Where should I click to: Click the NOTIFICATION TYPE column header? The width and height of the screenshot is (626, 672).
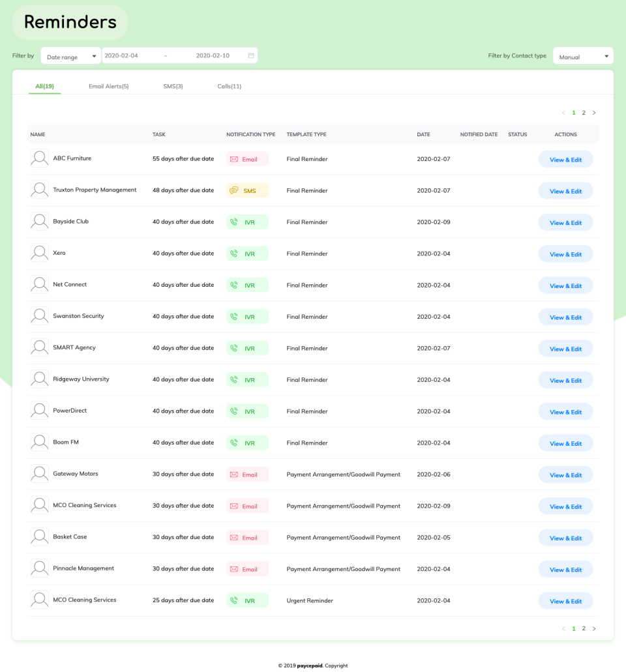click(251, 134)
